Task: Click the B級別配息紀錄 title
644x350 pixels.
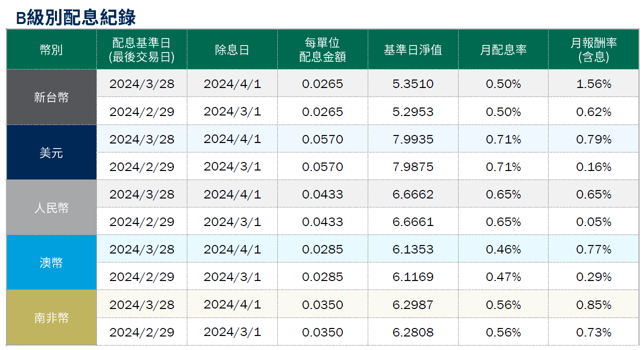Action: pyautogui.click(x=76, y=17)
